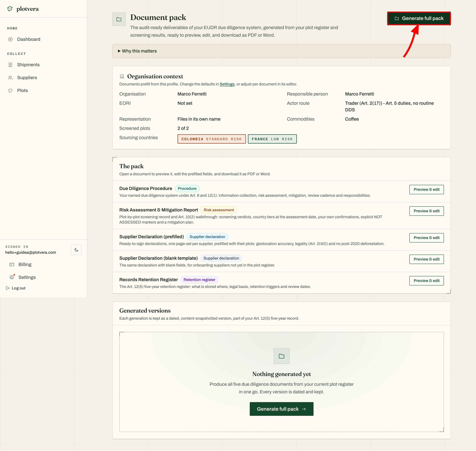Click the Billing card icon
The height and width of the screenshot is (451, 476).
click(x=12, y=264)
